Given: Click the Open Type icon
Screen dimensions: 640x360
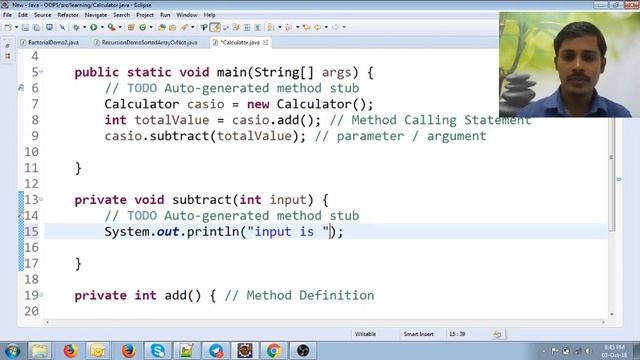Looking at the screenshot, I should click(162, 27).
